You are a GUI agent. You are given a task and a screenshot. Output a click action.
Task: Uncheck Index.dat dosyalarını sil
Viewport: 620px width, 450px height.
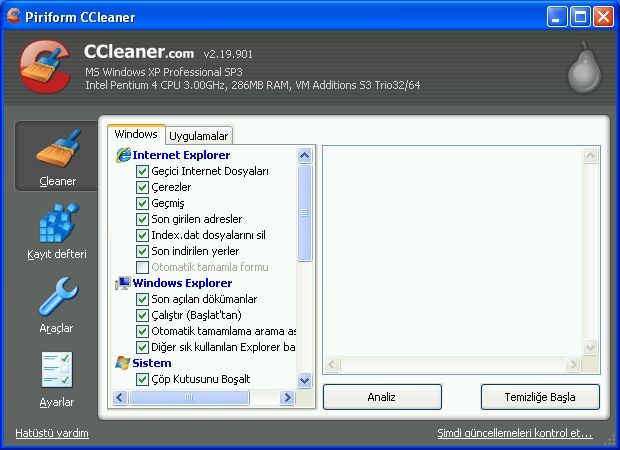(142, 235)
